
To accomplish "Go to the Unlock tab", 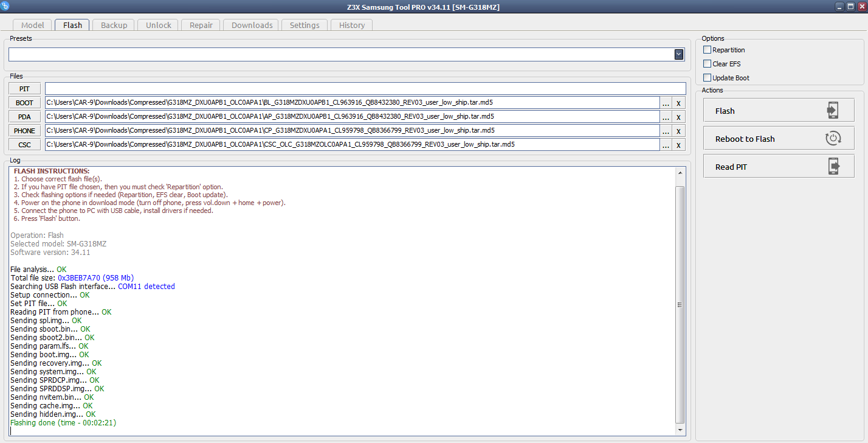I will [159, 25].
